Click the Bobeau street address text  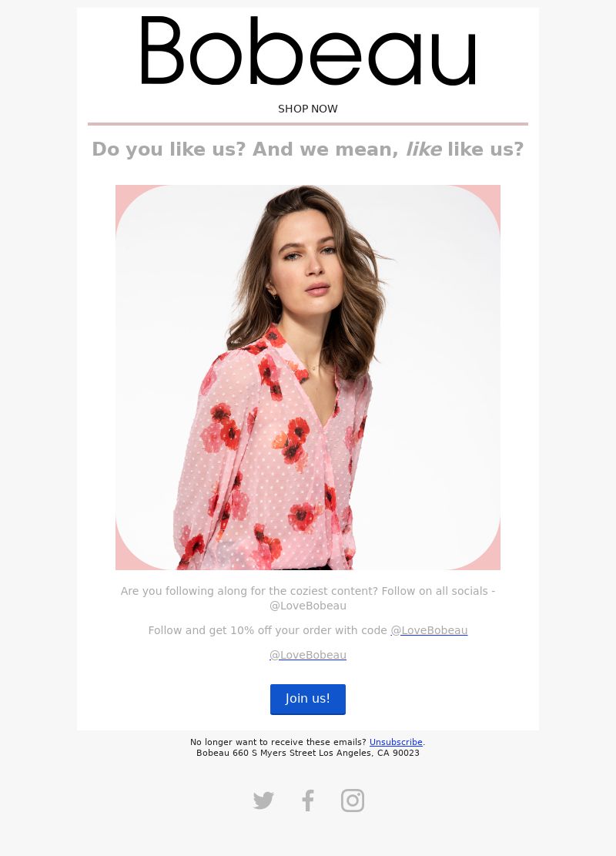pyautogui.click(x=308, y=753)
